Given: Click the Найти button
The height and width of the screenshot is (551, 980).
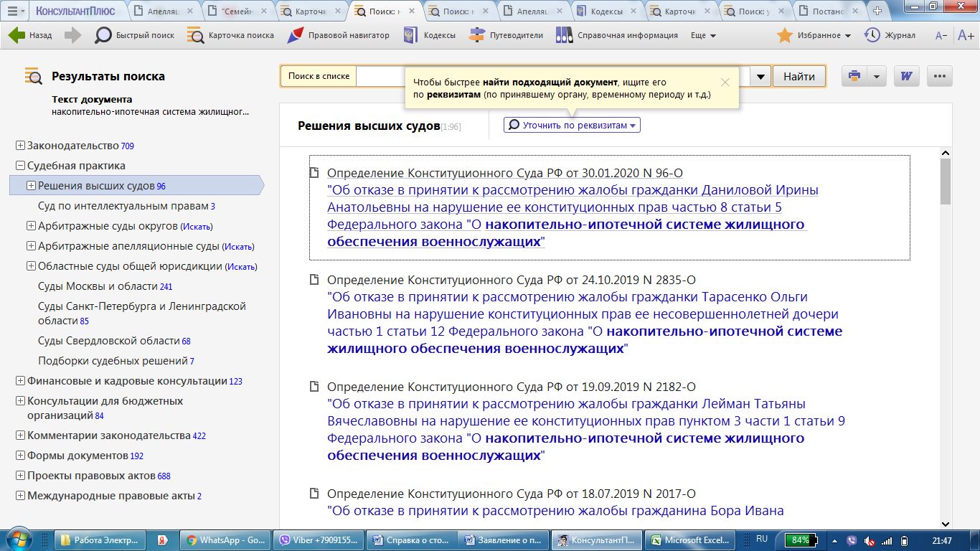Looking at the screenshot, I should 798,76.
